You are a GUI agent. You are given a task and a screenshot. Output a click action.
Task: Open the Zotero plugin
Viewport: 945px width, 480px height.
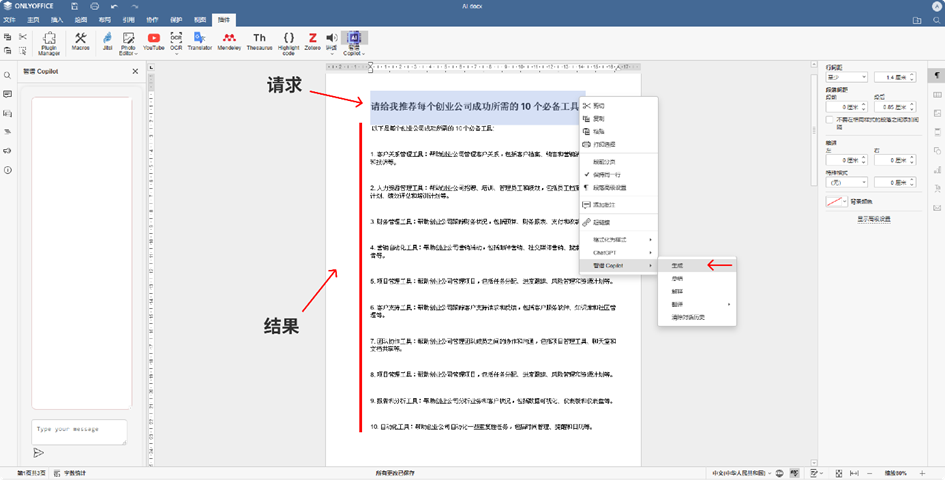pyautogui.click(x=312, y=41)
